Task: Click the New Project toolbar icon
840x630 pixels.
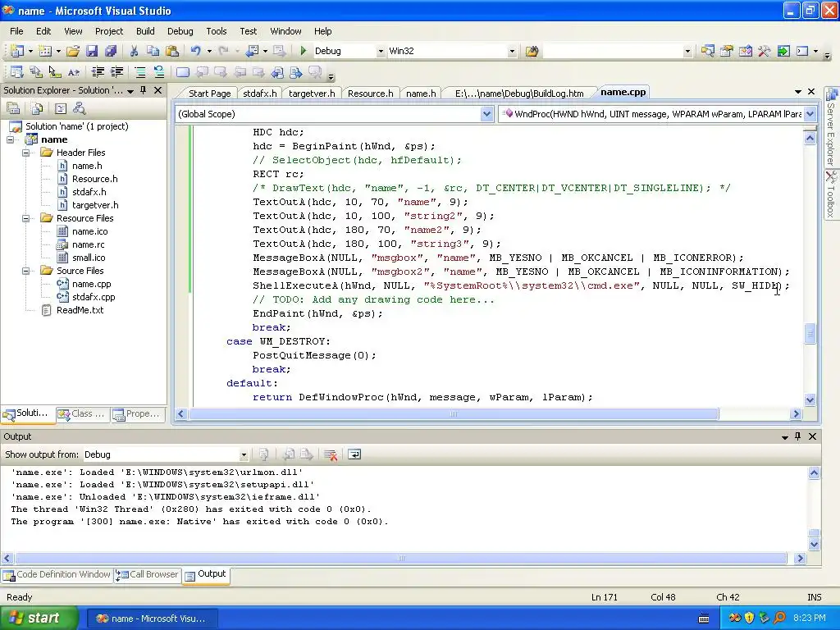Action: [x=17, y=51]
